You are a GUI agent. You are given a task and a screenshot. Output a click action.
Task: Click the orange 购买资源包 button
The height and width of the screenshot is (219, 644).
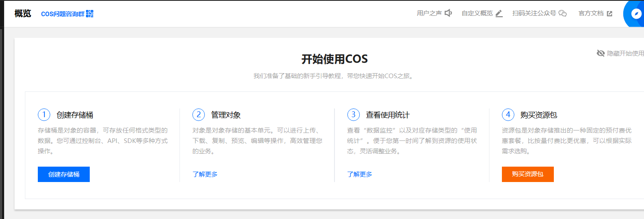point(528,174)
